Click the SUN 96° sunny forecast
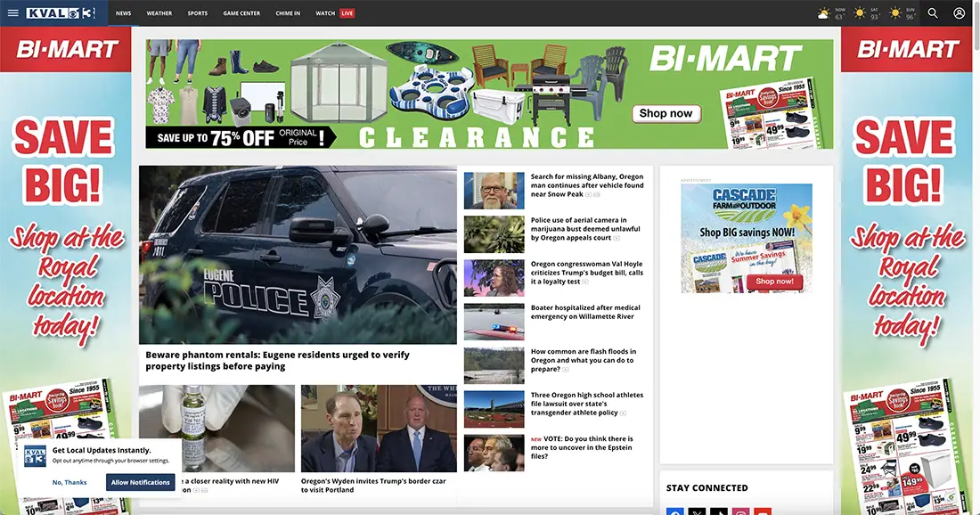Screen dimensions: 980x515 coord(902,13)
